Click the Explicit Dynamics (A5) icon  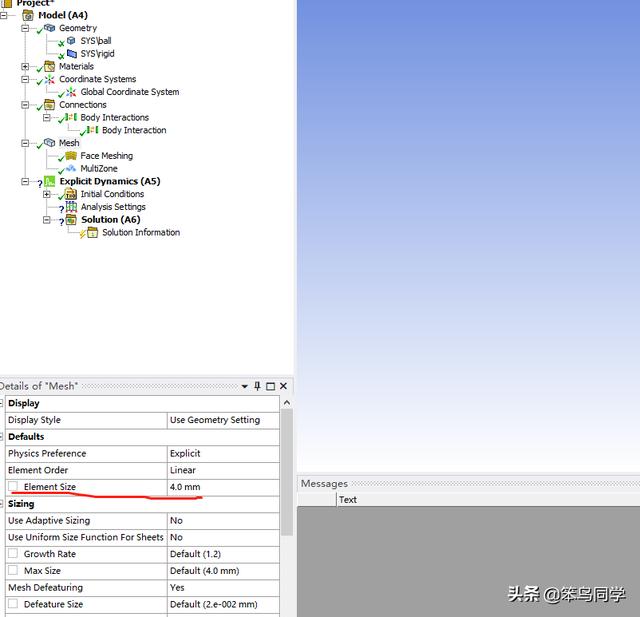click(50, 182)
